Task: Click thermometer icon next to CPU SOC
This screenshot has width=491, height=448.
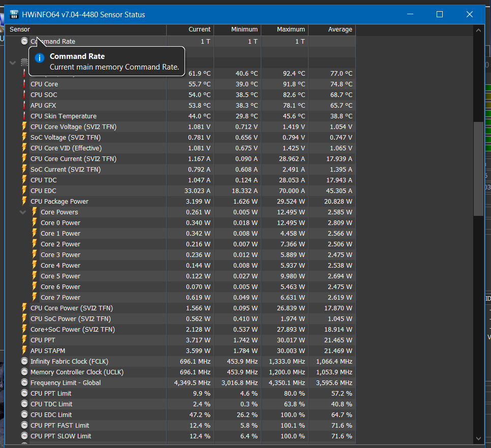Action: (24, 94)
